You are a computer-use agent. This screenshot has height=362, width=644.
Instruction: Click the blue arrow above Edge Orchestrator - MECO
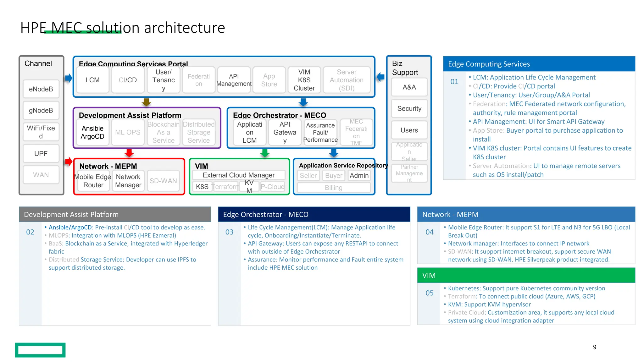[x=303, y=102]
